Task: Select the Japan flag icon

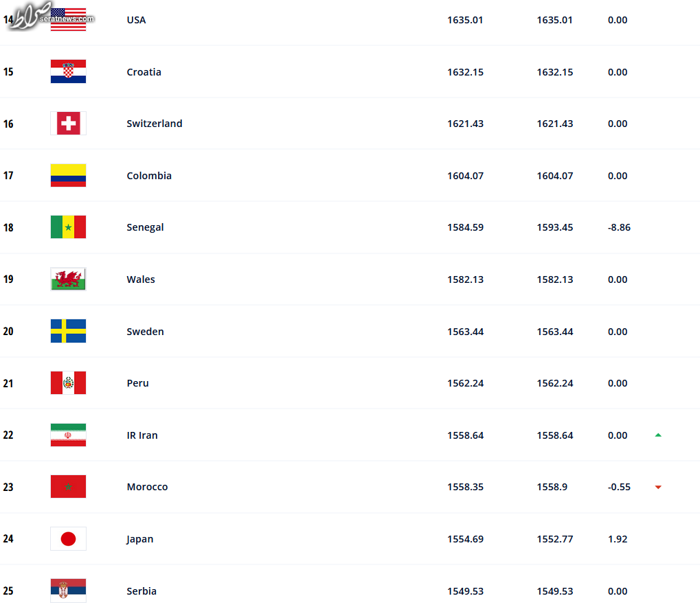Action: point(68,539)
